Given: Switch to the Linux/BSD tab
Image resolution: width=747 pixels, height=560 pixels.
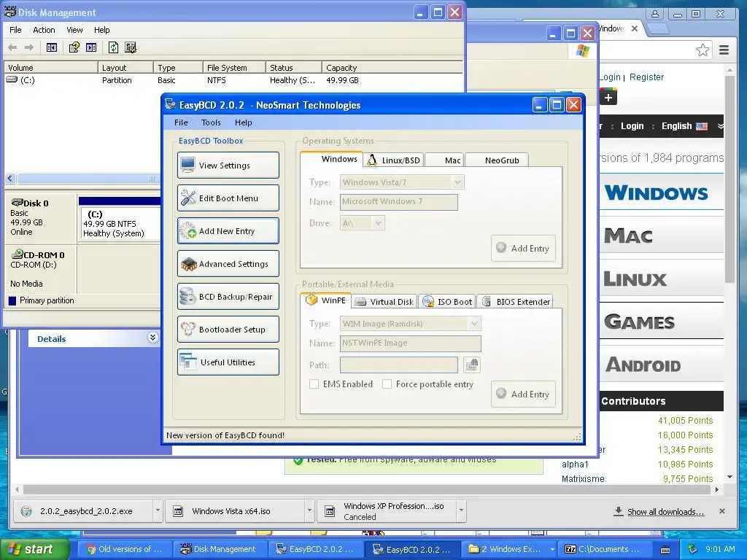Looking at the screenshot, I should (394, 160).
